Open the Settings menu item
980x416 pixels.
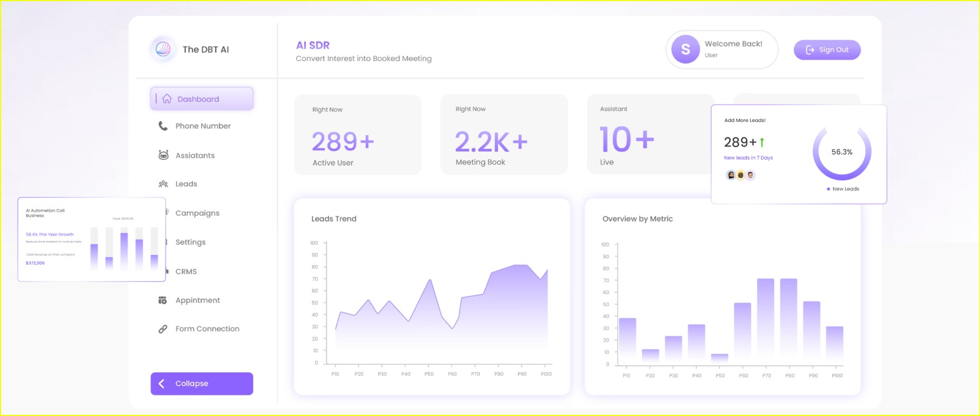coord(190,242)
